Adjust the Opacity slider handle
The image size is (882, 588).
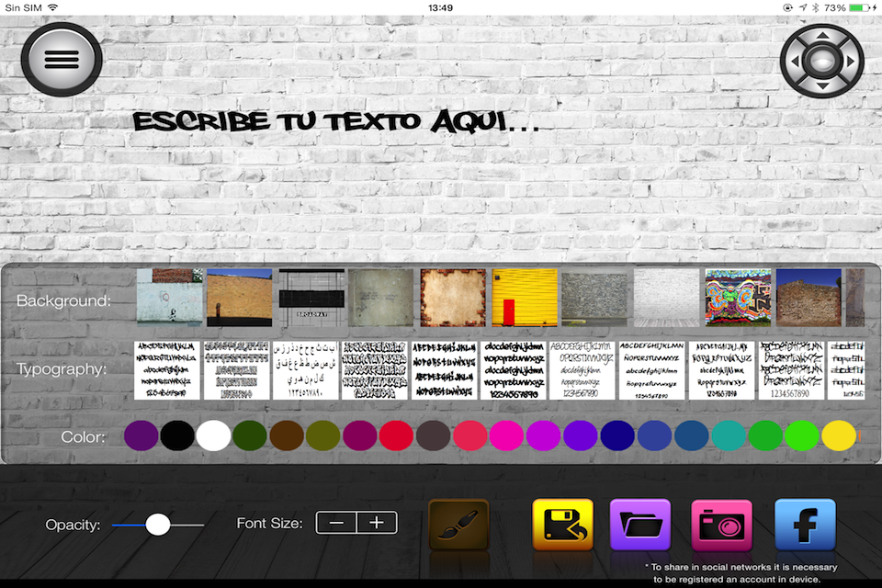click(x=158, y=525)
